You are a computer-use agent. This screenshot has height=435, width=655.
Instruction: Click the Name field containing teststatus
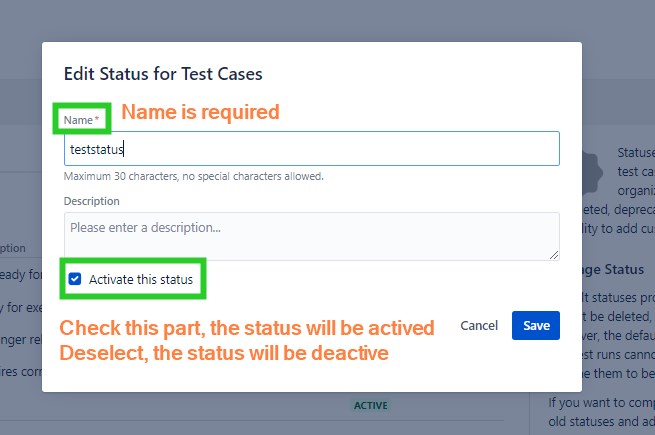coord(310,149)
